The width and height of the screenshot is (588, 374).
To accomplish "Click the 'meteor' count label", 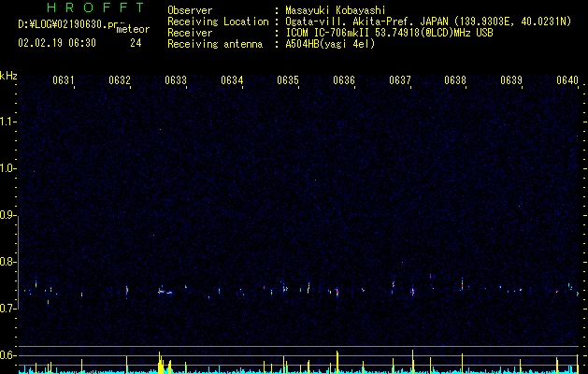I will point(133,29).
